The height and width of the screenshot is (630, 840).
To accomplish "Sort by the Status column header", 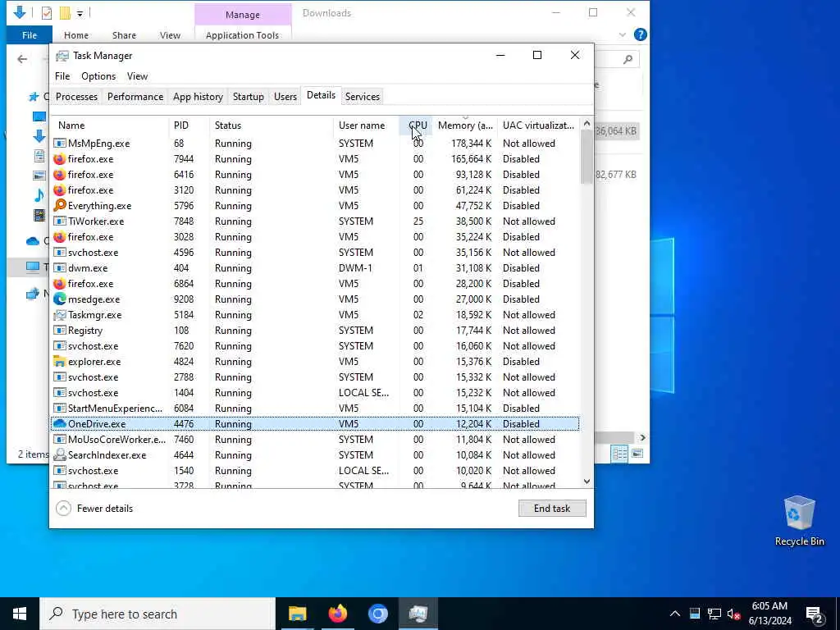I will click(x=272, y=125).
